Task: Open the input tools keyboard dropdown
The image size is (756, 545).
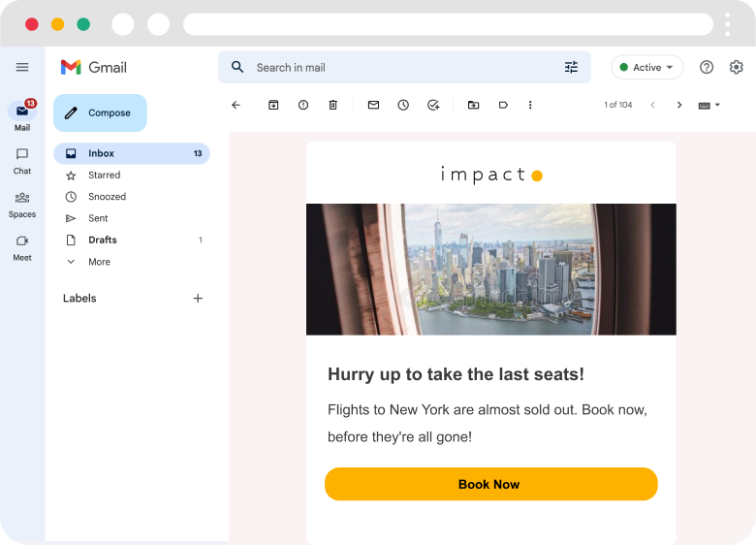Action: point(709,105)
